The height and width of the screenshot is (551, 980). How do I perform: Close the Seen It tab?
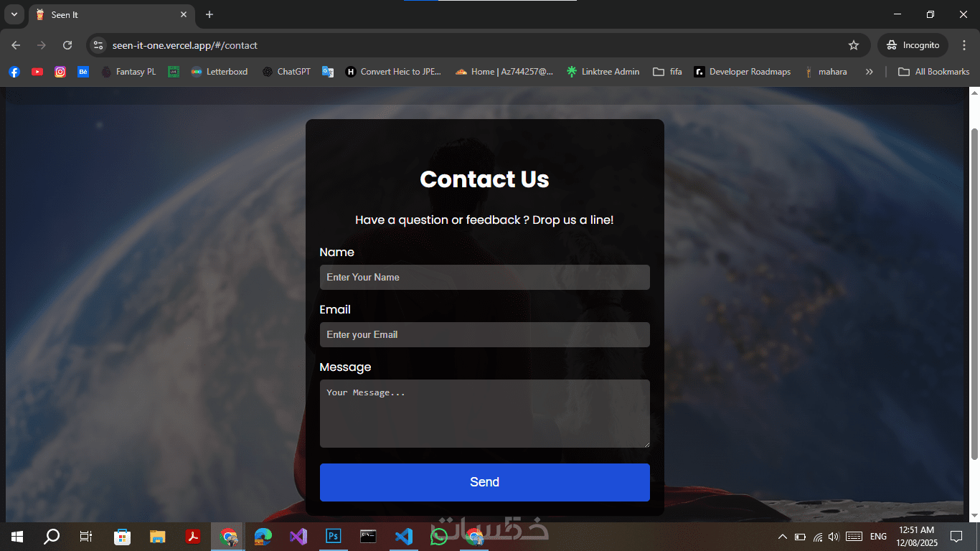(x=184, y=14)
